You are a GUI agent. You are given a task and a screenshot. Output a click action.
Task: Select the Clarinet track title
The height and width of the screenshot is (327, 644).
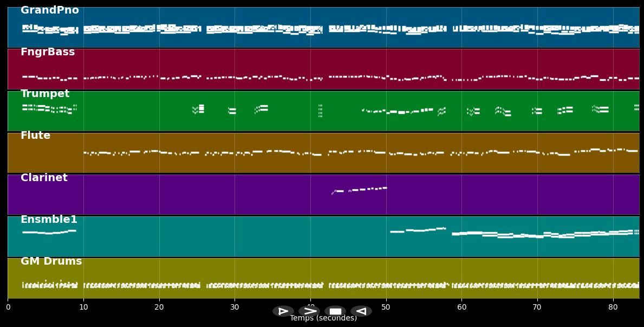tap(44, 178)
